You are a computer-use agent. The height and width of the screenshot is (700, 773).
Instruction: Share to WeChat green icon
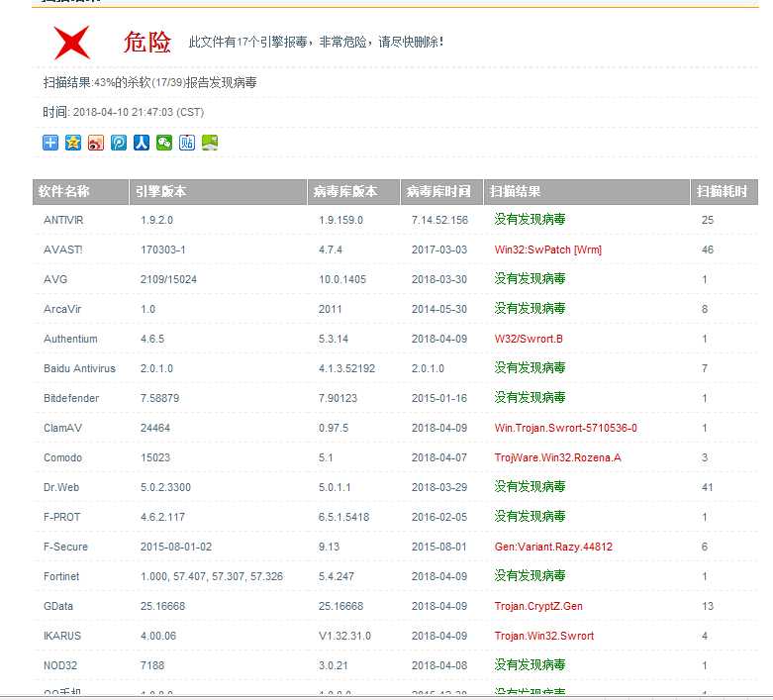click(164, 143)
